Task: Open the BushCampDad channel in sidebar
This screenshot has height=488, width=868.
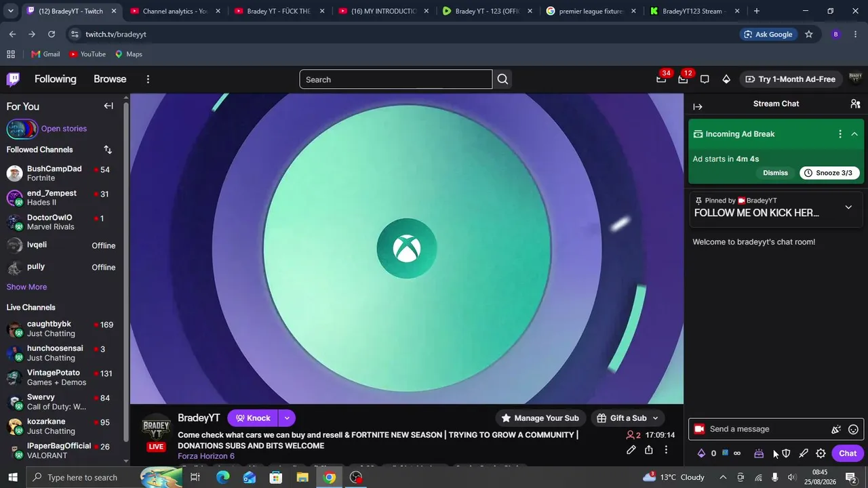Action: click(61, 174)
